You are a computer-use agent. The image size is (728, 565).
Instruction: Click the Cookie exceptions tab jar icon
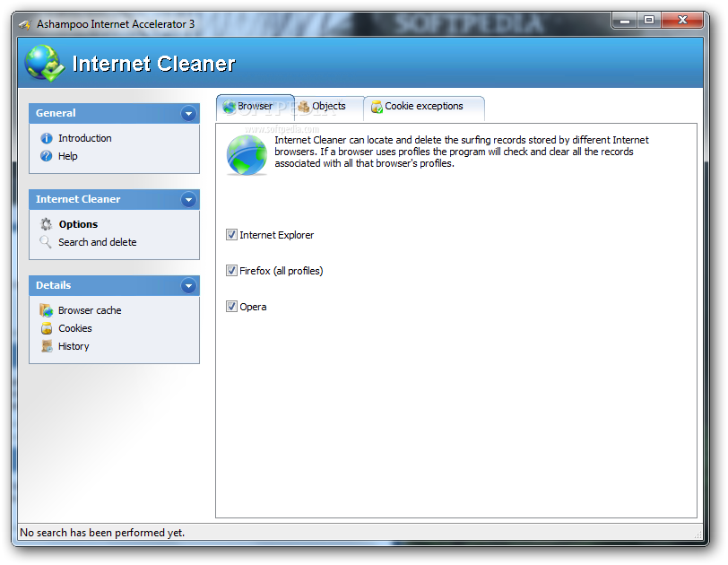tap(377, 107)
